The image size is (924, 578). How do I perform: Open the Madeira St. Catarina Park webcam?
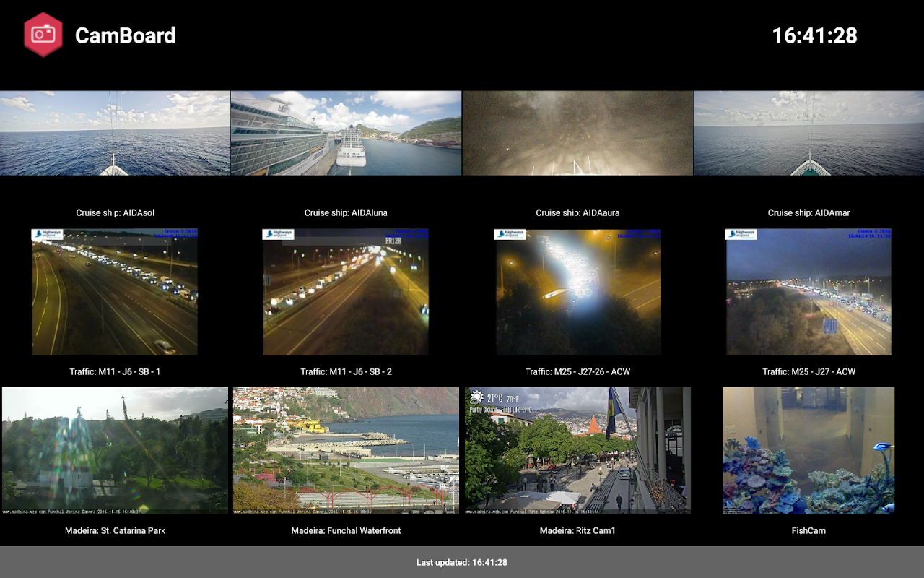click(115, 451)
